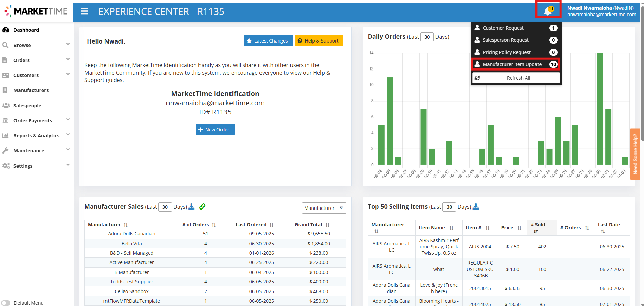
Task: Open Salespeople in sidebar
Action: (x=27, y=105)
